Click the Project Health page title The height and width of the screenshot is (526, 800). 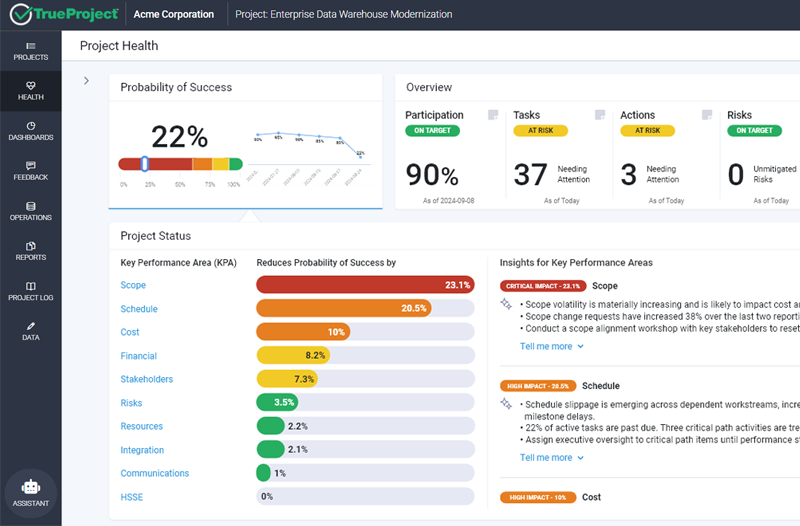pos(119,46)
